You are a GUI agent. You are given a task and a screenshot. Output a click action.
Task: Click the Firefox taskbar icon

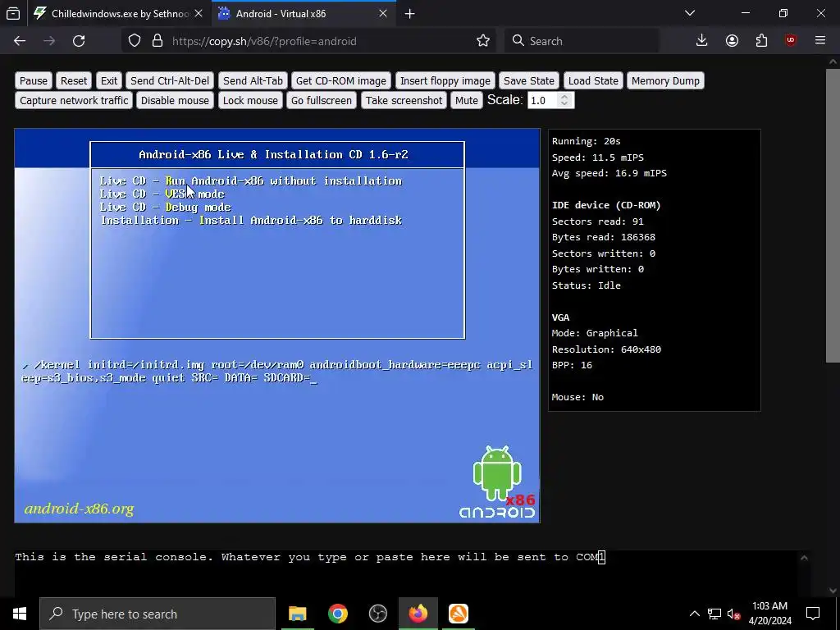418,614
